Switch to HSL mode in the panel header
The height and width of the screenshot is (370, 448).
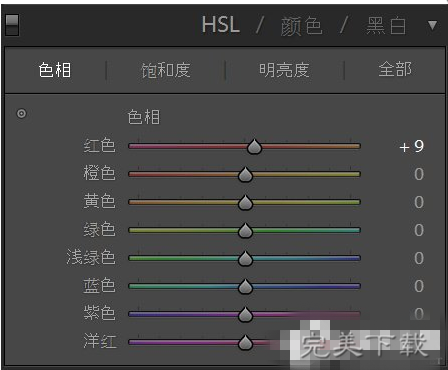[x=221, y=25]
